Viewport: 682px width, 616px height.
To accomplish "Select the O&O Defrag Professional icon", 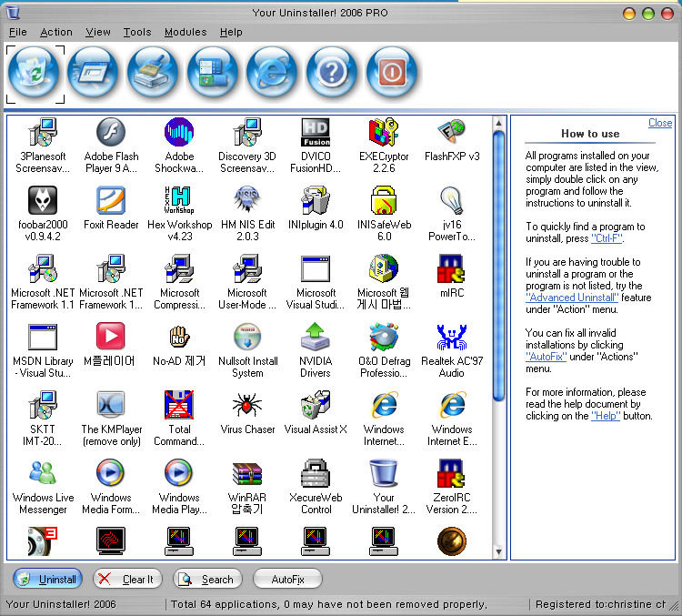I will tap(384, 337).
